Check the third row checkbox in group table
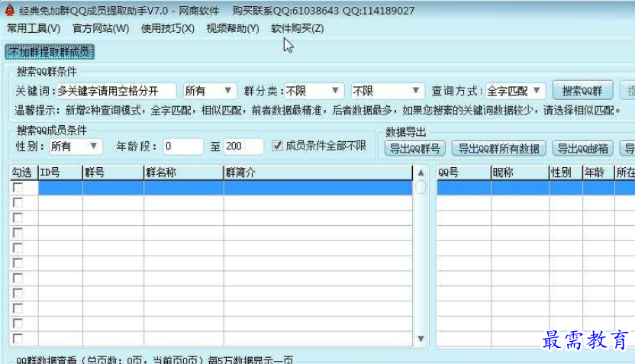The width and height of the screenshot is (635, 364). (18, 217)
